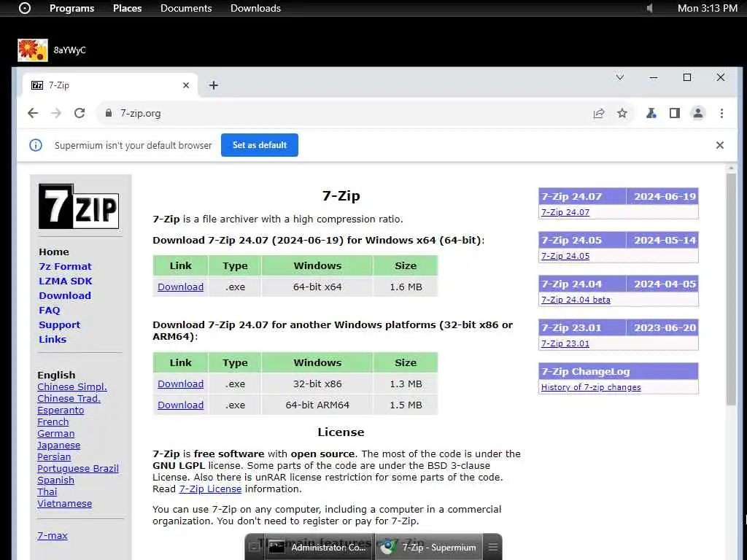Open the FAQ sidebar link
This screenshot has width=747, height=560.
(x=50, y=311)
